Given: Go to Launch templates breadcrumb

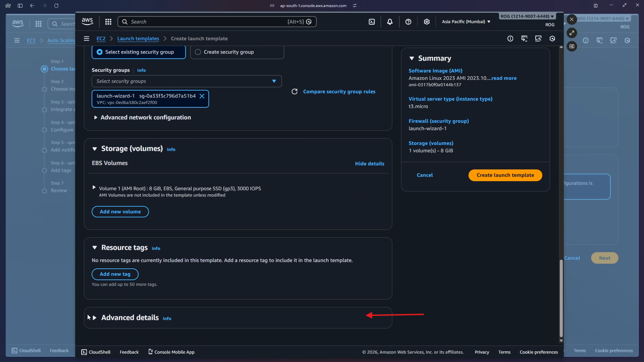Looking at the screenshot, I should pyautogui.click(x=138, y=39).
